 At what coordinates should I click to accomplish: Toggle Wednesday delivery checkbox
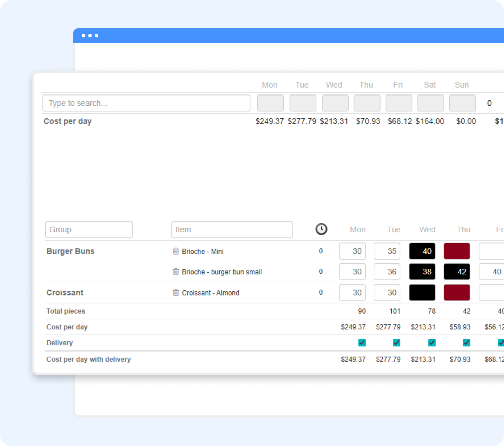(x=432, y=343)
